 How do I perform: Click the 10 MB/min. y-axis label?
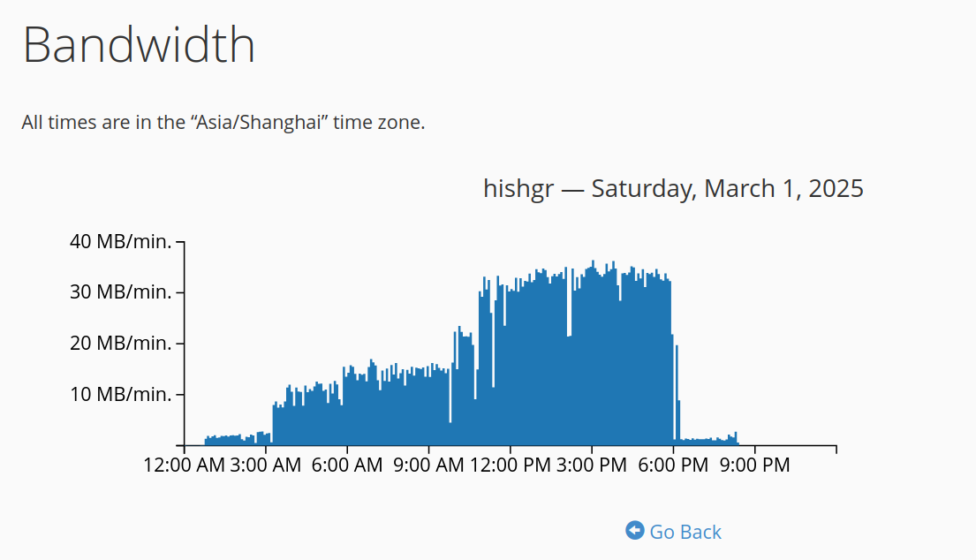pos(121,394)
